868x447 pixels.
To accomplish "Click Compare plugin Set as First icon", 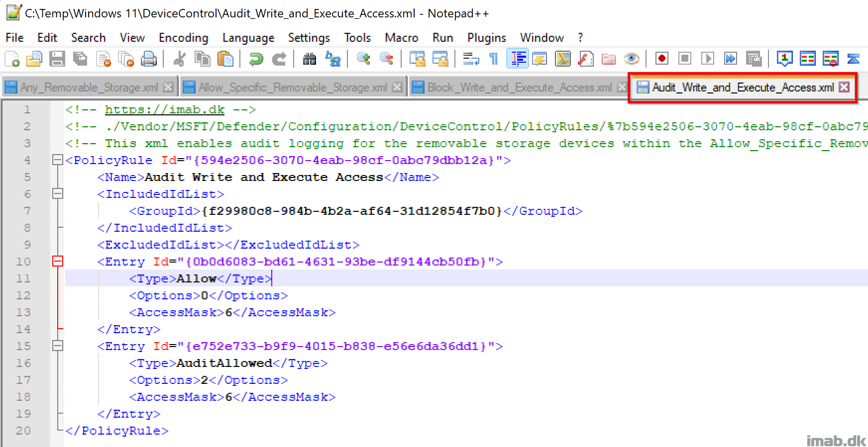I will [x=785, y=59].
